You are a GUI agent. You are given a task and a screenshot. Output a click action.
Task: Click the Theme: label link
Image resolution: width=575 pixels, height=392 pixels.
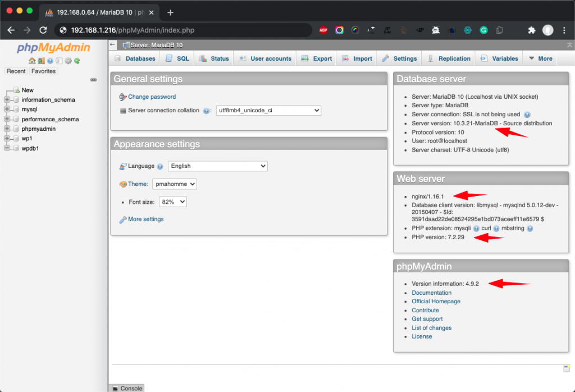click(x=138, y=184)
